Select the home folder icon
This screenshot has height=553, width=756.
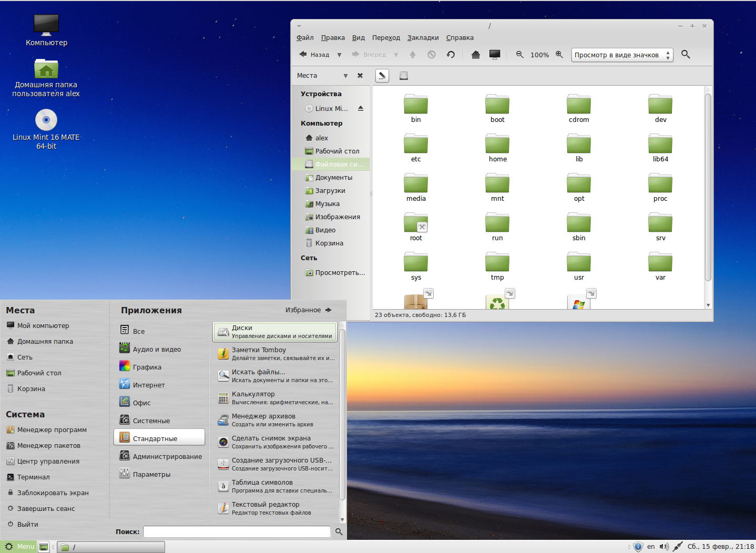497,144
